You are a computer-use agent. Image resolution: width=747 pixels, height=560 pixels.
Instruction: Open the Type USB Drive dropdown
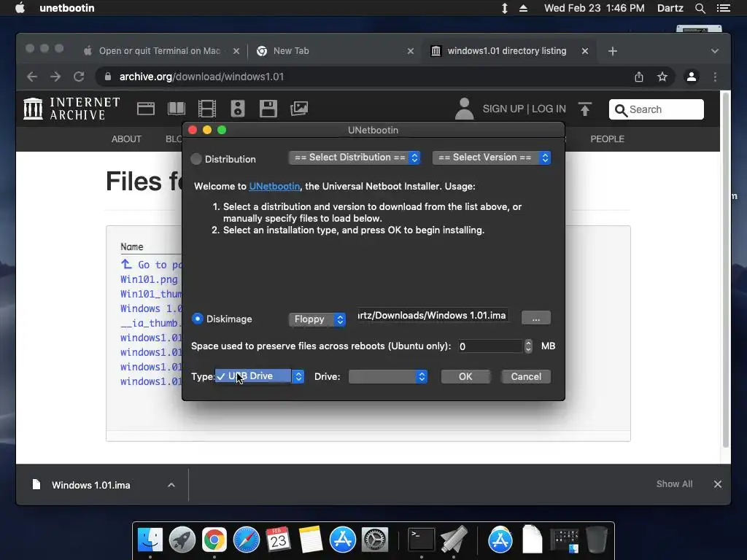[x=260, y=376]
